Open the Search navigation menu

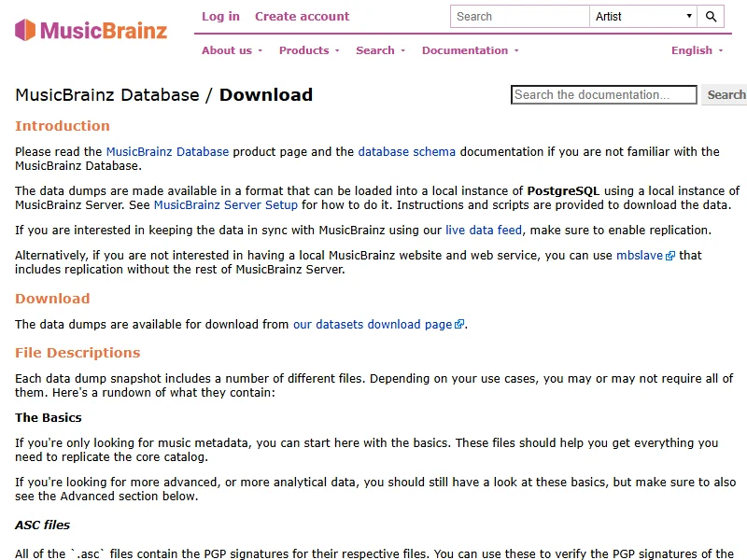tap(380, 50)
